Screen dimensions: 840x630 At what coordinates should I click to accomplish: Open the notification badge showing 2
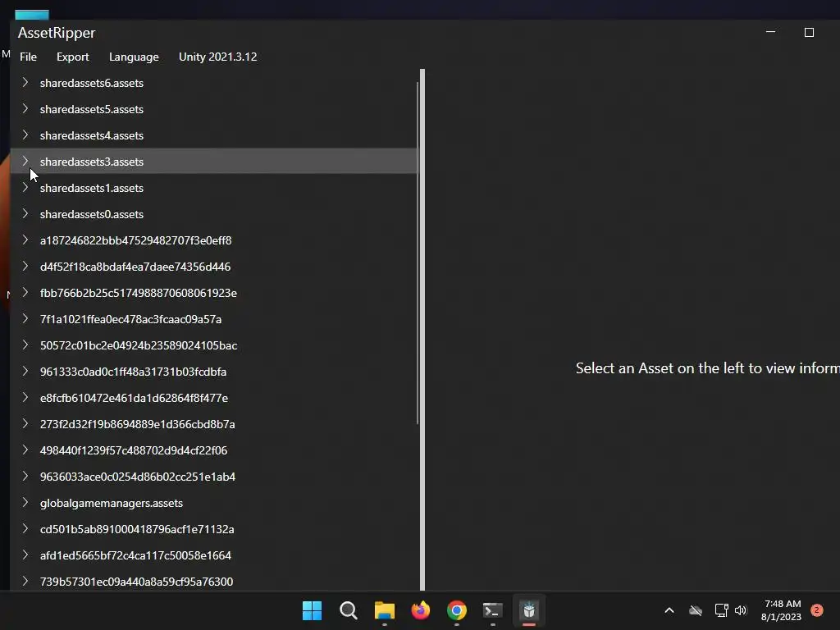click(817, 609)
